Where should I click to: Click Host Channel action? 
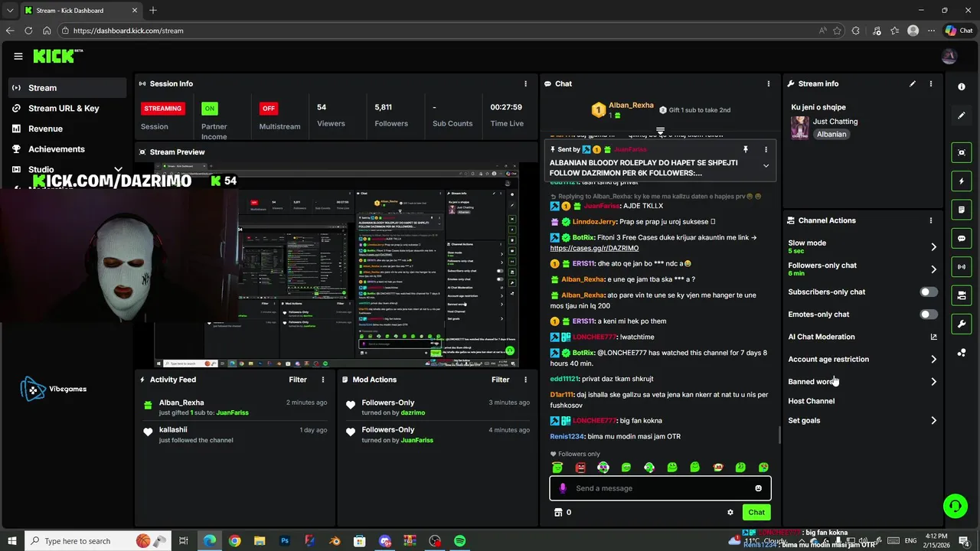click(812, 401)
